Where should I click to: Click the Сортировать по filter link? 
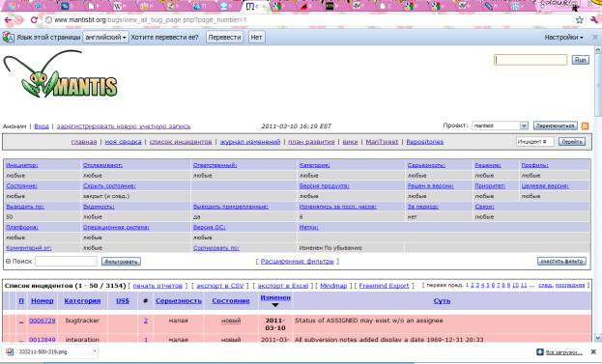pos(215,248)
